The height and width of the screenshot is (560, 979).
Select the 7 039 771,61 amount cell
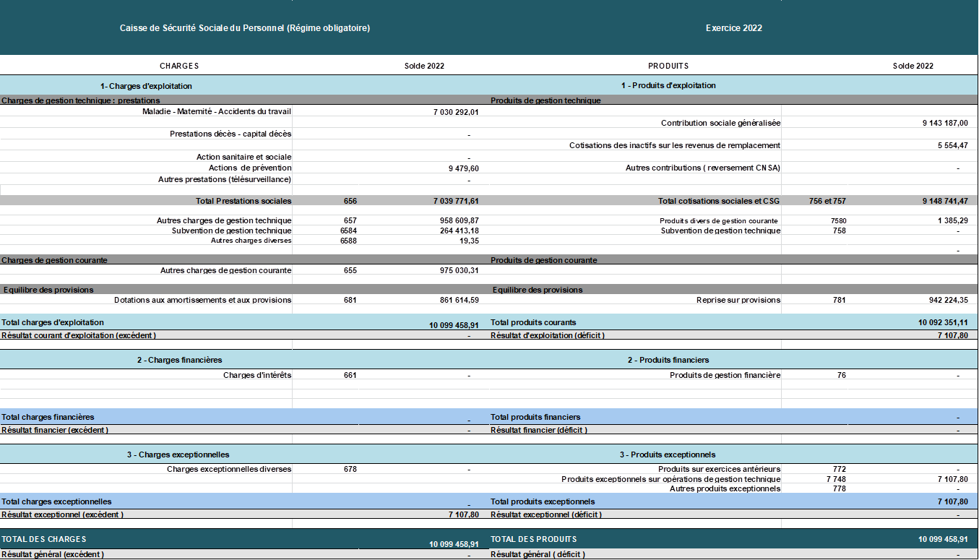[x=448, y=200]
